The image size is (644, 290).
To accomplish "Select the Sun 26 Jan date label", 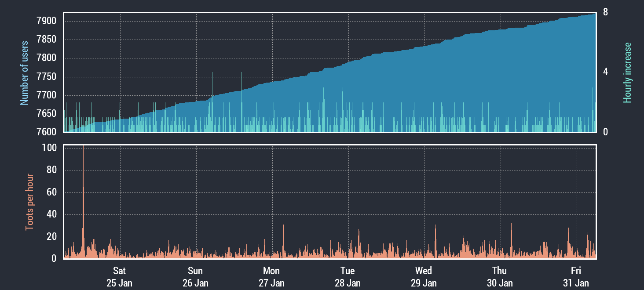I will click(195, 276).
